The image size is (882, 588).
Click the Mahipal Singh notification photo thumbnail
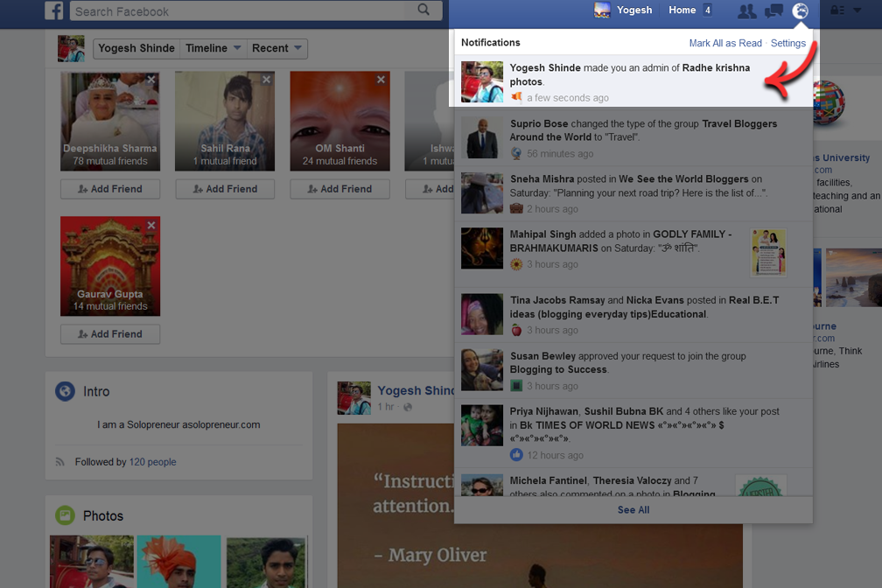768,252
